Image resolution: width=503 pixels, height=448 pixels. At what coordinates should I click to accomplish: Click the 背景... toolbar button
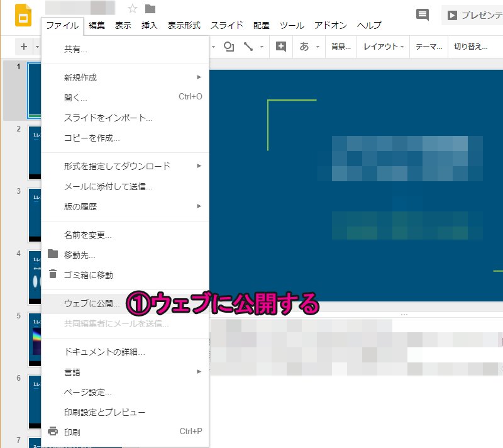(x=341, y=47)
